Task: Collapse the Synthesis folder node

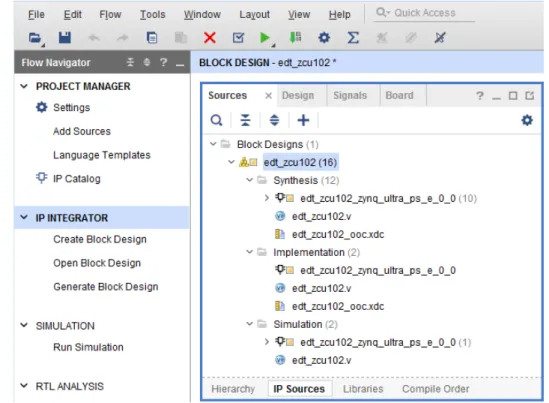Action: point(249,180)
